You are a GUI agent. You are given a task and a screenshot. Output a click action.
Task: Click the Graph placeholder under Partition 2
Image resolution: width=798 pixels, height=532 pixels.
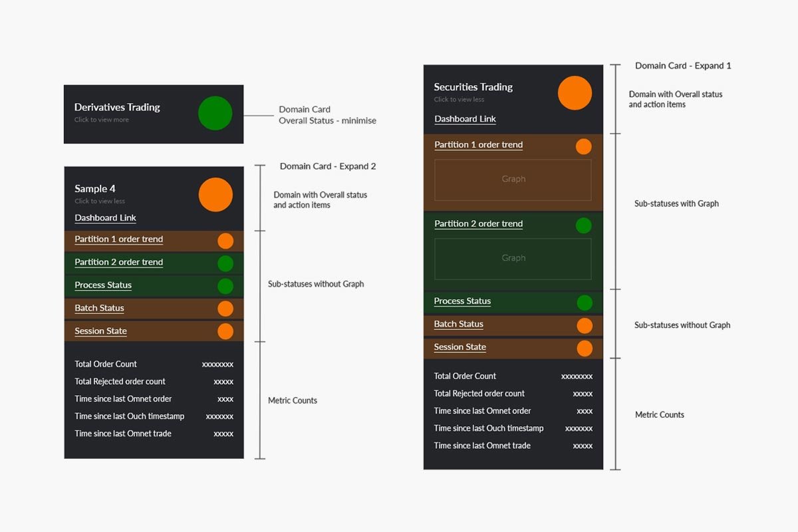click(x=513, y=259)
